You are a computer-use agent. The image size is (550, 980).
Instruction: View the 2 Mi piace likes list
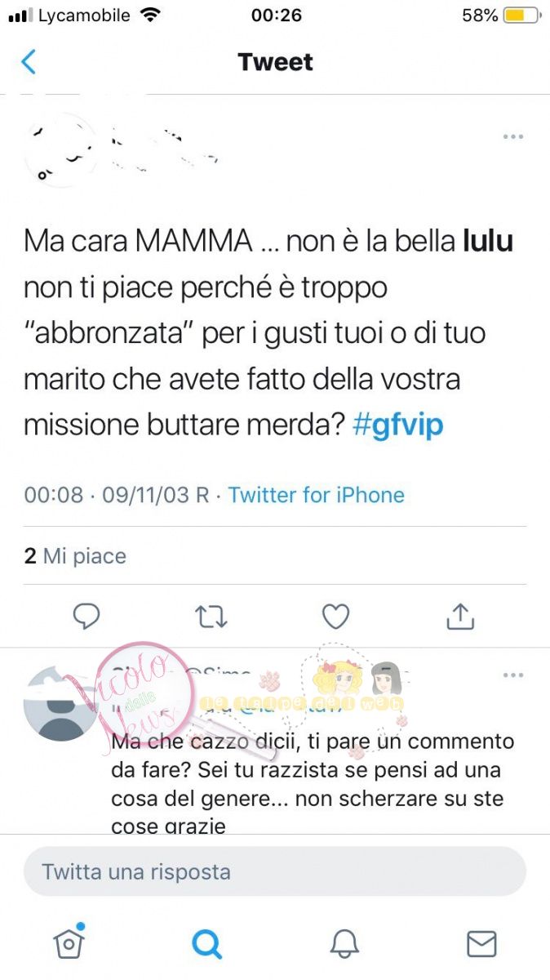pyautogui.click(x=75, y=556)
